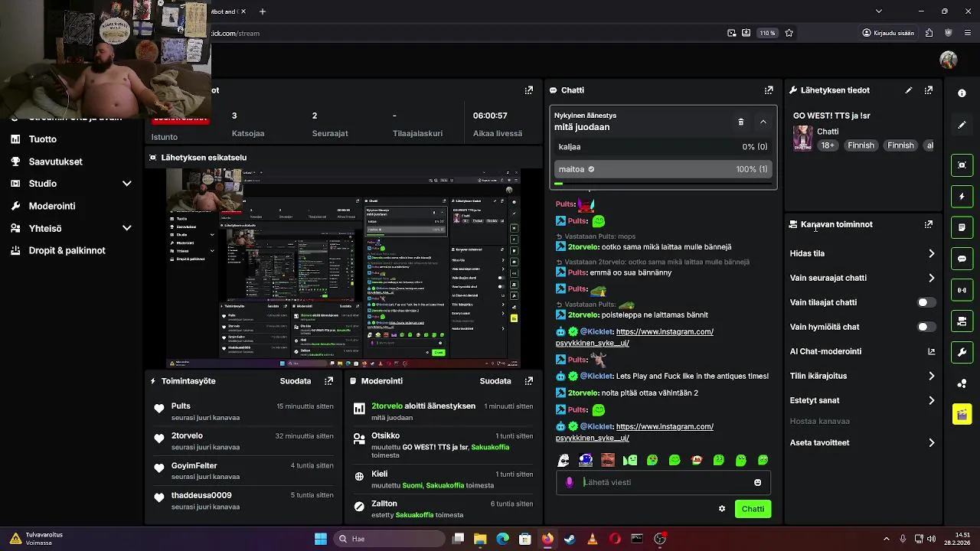The image size is (980, 551).
Task: Pop out the session stats panel
Action: [528, 90]
